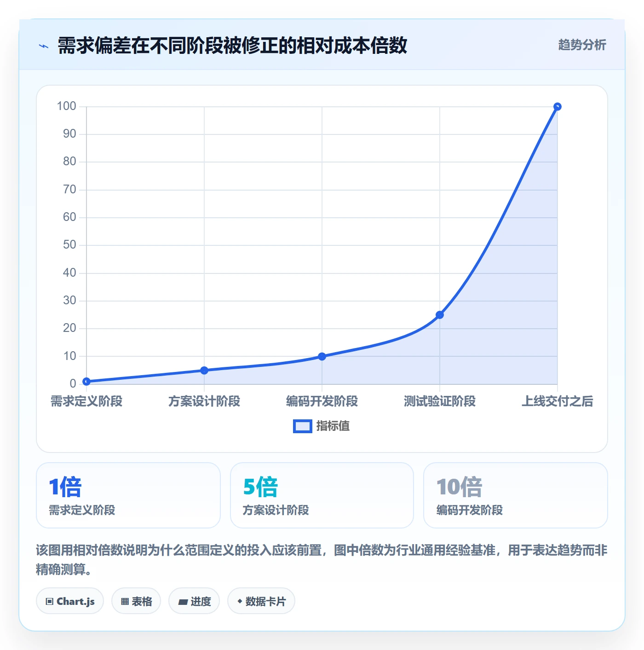The height and width of the screenshot is (650, 644).
Task: Click the lightning icon beside the title
Action: pyautogui.click(x=44, y=46)
